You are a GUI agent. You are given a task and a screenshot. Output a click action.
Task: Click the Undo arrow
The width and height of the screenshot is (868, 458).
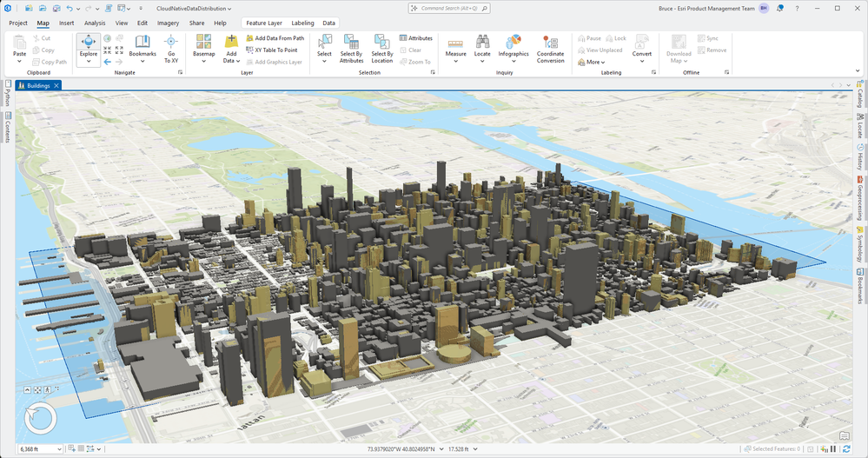pyautogui.click(x=70, y=9)
